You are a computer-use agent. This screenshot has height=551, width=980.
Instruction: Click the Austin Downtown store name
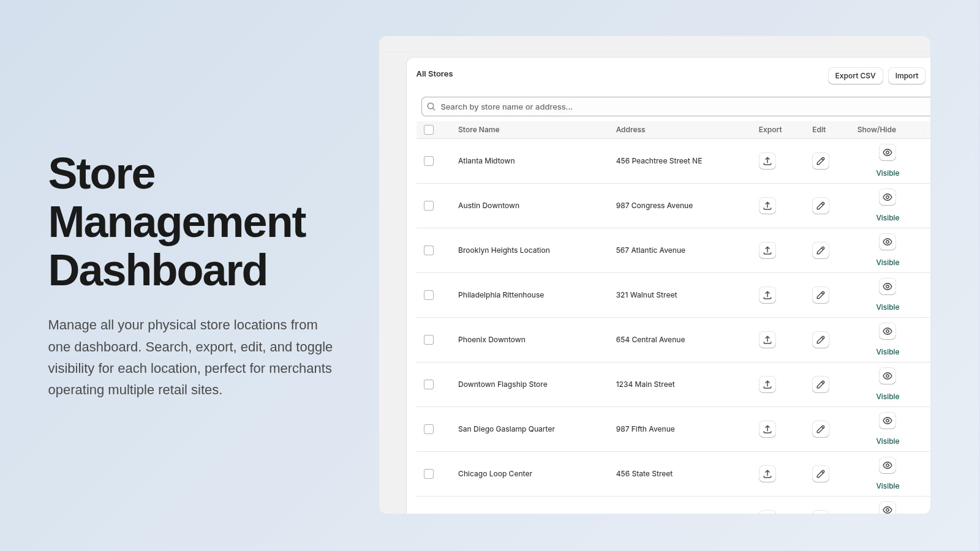point(489,206)
